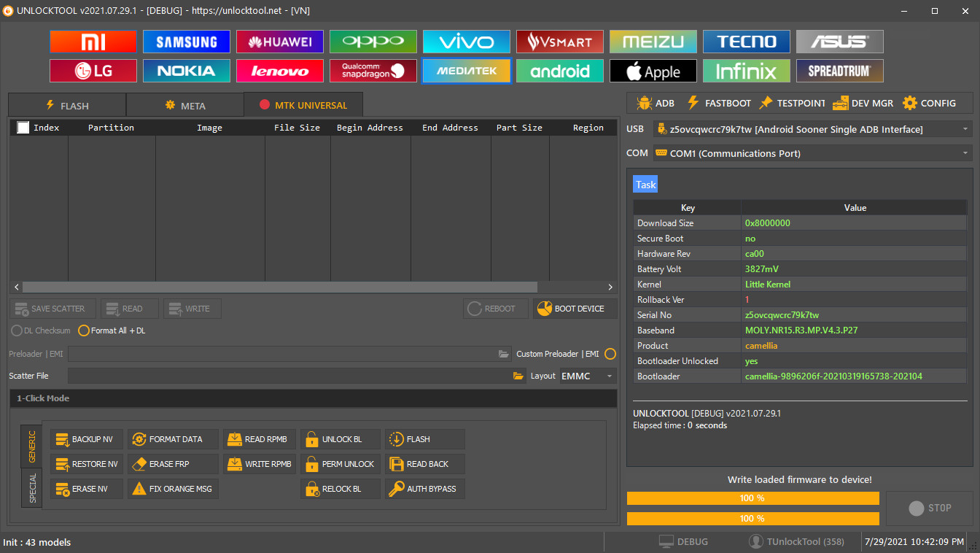The height and width of the screenshot is (553, 980).
Task: Click TUnlockTool (358) in status bar
Action: [x=796, y=542]
